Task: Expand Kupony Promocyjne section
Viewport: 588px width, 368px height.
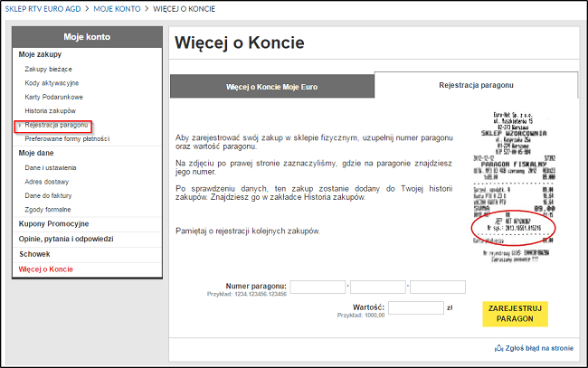Action: point(54,222)
